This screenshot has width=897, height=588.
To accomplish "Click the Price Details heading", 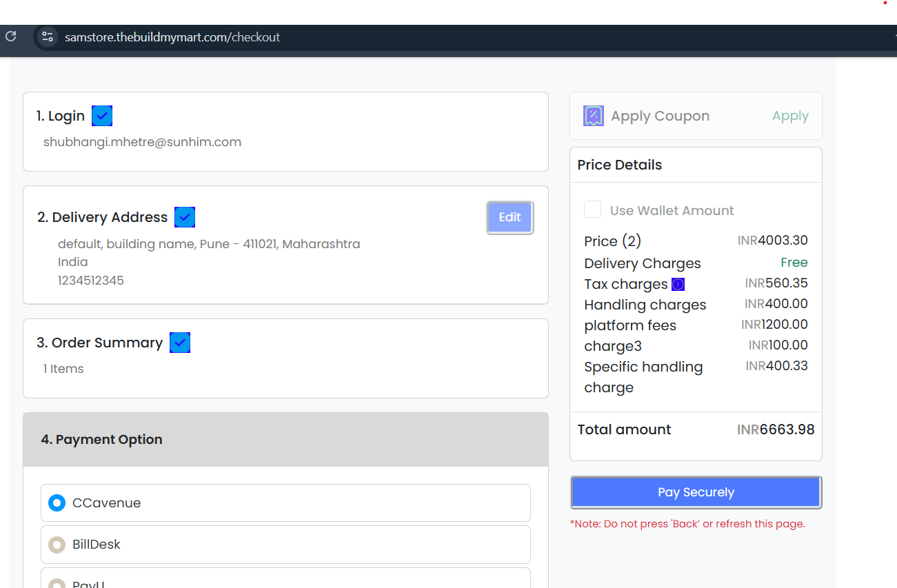I will coord(620,165).
